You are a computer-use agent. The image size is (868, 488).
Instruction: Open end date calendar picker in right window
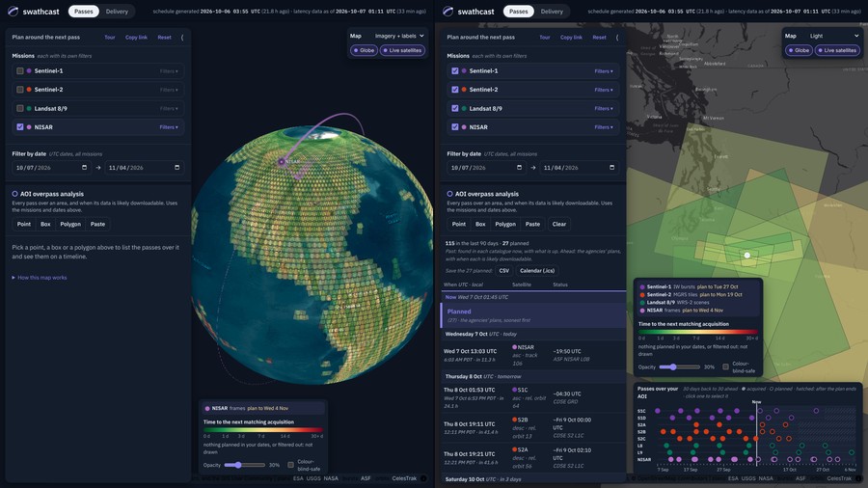point(611,168)
